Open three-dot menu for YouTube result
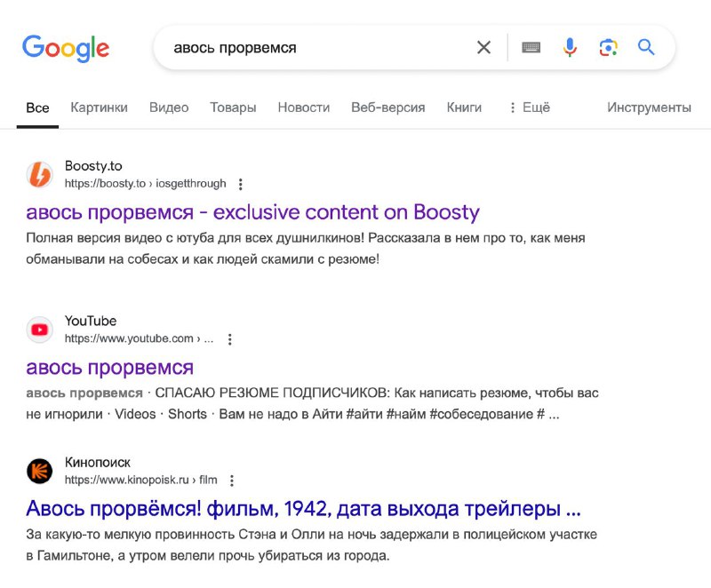This screenshot has width=711, height=588. click(x=230, y=339)
